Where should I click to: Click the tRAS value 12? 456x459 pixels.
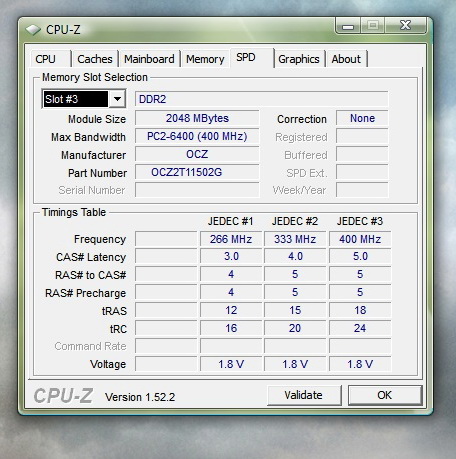[231, 310]
